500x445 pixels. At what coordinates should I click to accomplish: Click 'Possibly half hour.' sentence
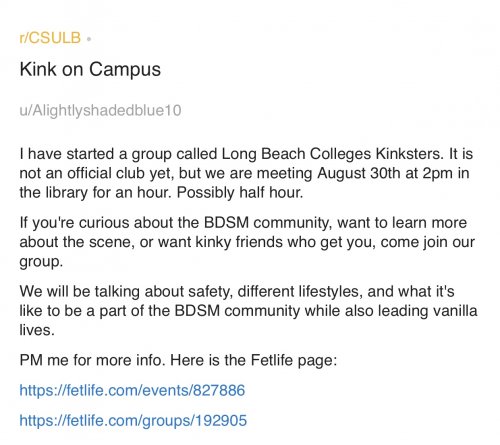pyautogui.click(x=240, y=193)
